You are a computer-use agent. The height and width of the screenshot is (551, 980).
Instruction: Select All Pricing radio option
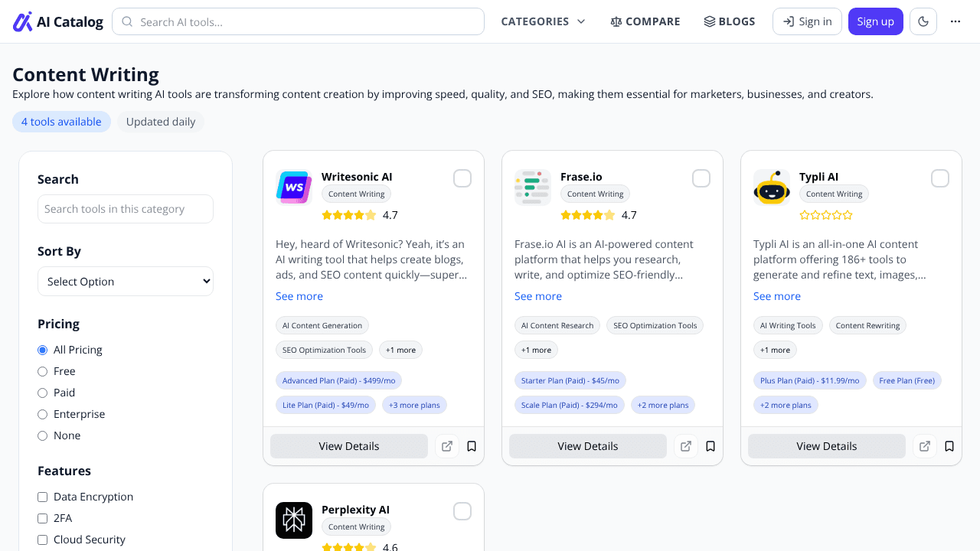[43, 350]
